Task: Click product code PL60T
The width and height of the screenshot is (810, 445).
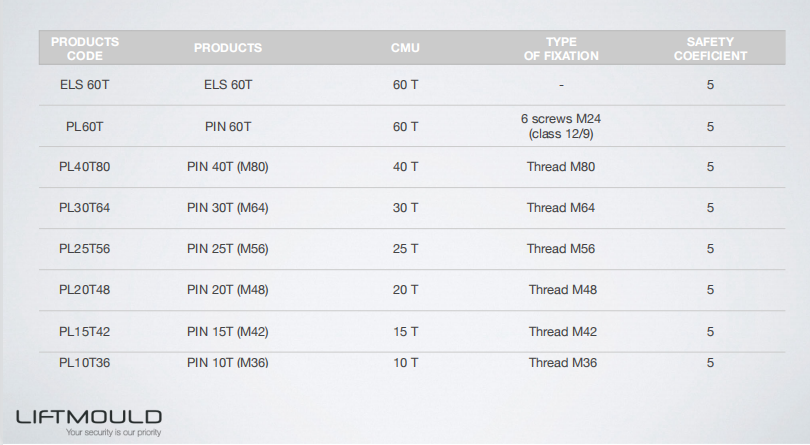Action: coord(85,126)
